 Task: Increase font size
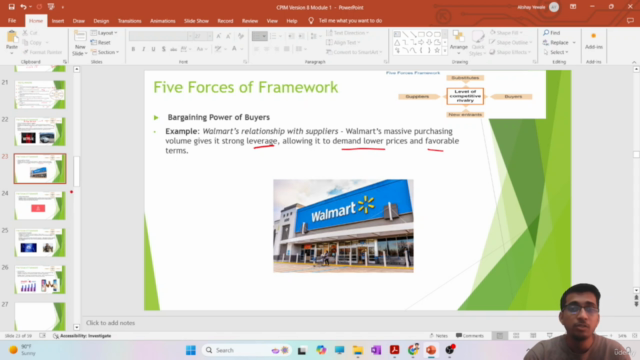(219, 36)
